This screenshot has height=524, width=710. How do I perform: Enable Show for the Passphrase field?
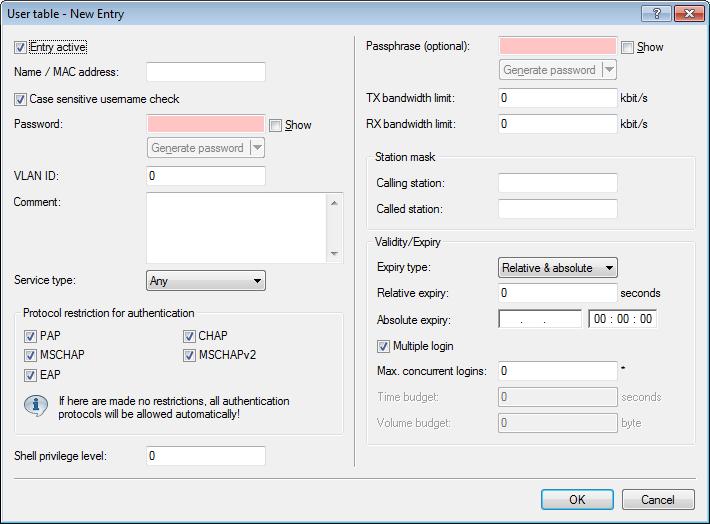pos(627,47)
